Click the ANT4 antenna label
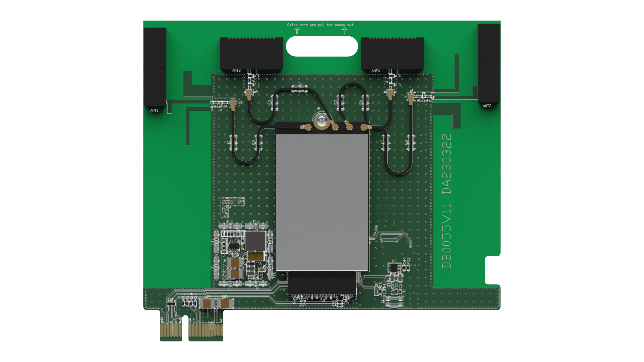Viewport: 644px width, 362px height. tap(376, 71)
